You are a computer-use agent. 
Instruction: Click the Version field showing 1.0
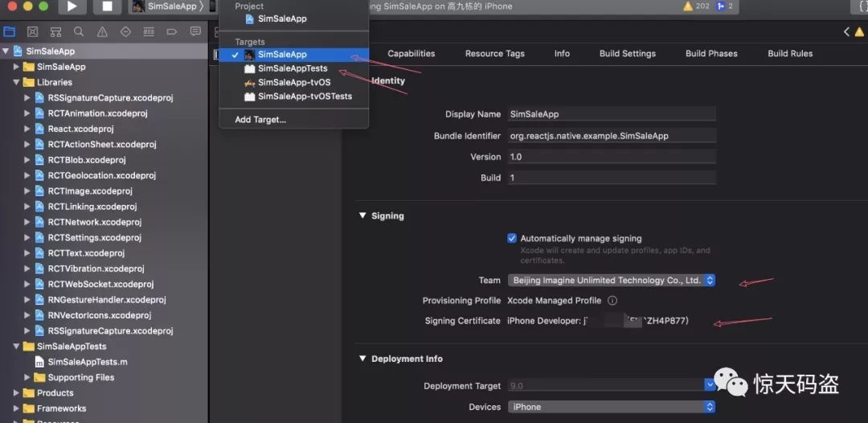pos(612,157)
